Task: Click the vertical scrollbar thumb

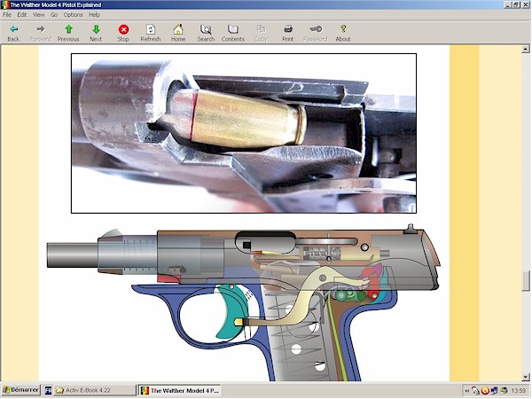Action: click(x=526, y=281)
